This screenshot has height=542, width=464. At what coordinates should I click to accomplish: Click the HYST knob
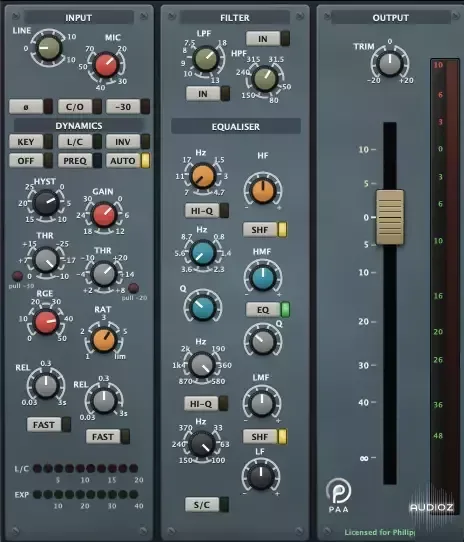point(46,203)
